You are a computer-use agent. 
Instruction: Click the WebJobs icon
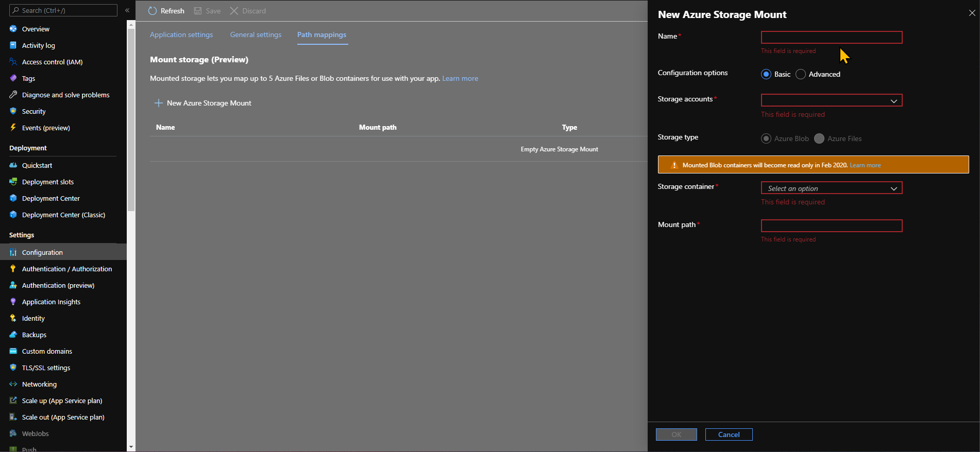13,433
